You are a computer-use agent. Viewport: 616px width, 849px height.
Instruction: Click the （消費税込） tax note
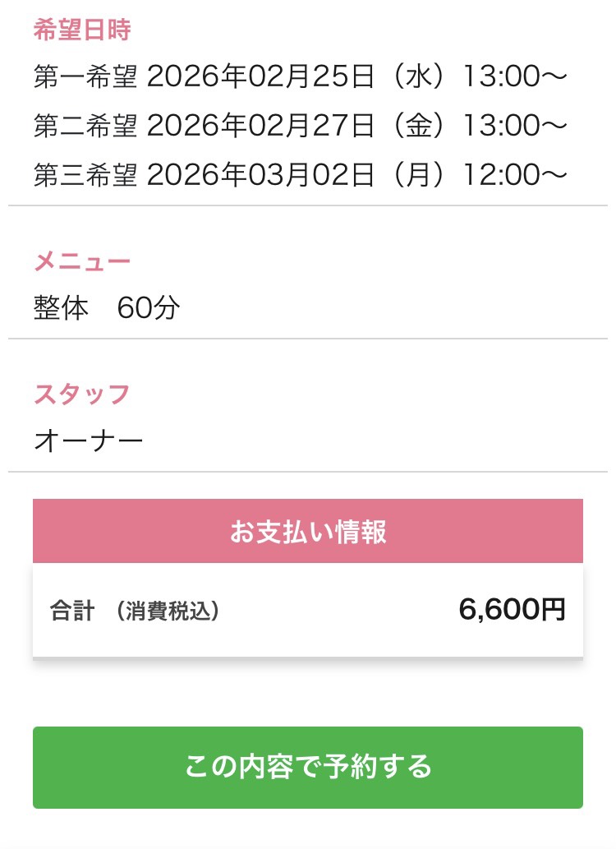click(x=167, y=611)
